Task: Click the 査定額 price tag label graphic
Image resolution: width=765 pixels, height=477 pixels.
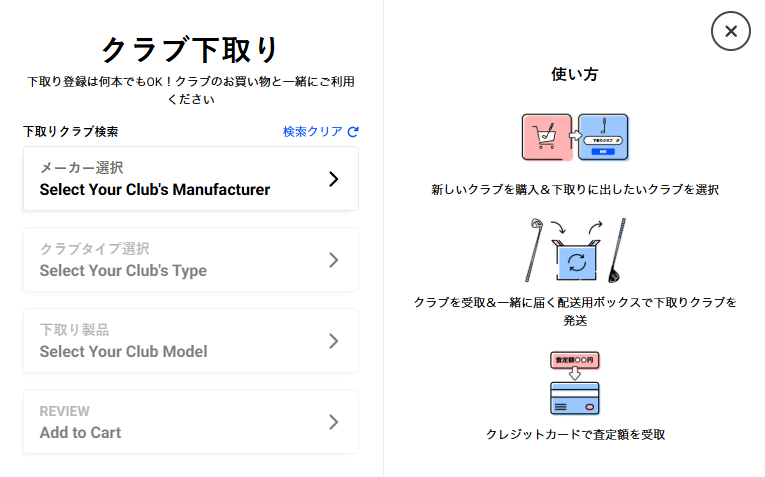Action: [574, 359]
